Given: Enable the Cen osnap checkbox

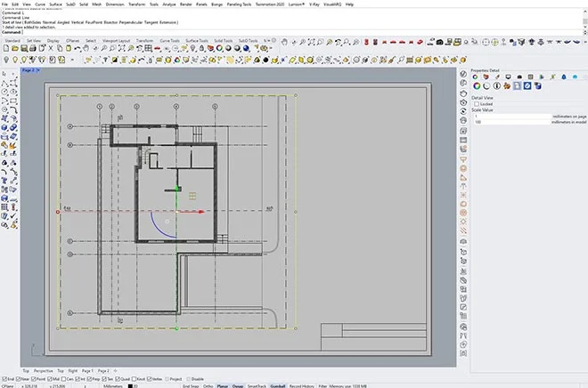Looking at the screenshot, I should [64, 379].
